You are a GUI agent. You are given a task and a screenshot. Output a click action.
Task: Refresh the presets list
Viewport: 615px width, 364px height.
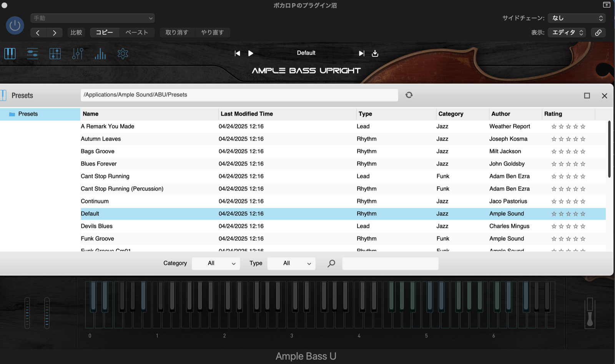point(409,95)
